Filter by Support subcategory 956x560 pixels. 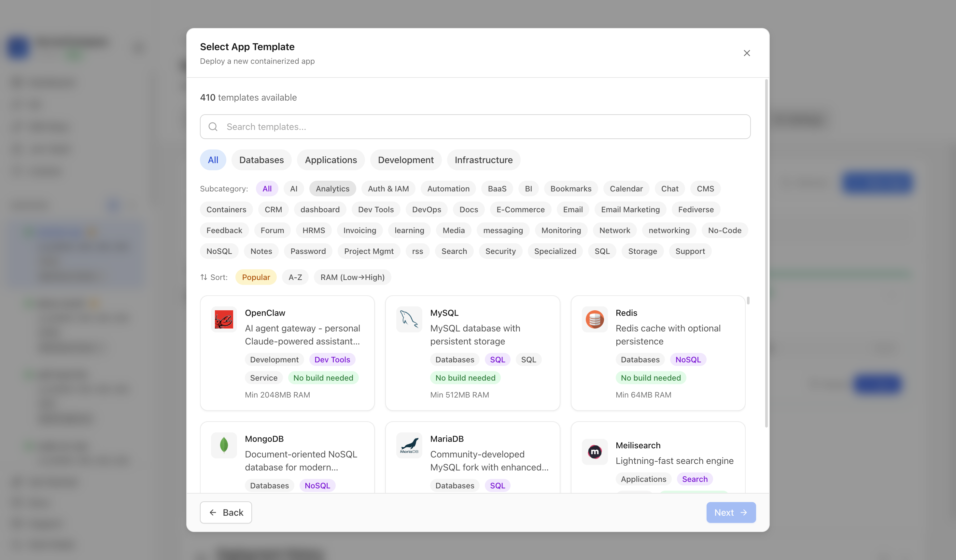[x=690, y=251]
